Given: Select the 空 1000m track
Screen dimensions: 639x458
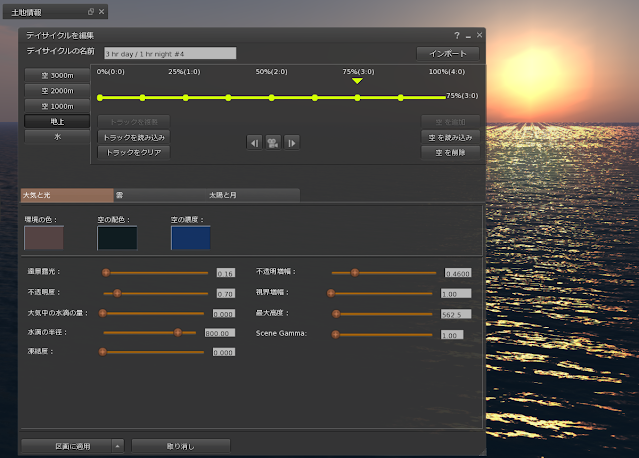Looking at the screenshot, I should tap(57, 106).
